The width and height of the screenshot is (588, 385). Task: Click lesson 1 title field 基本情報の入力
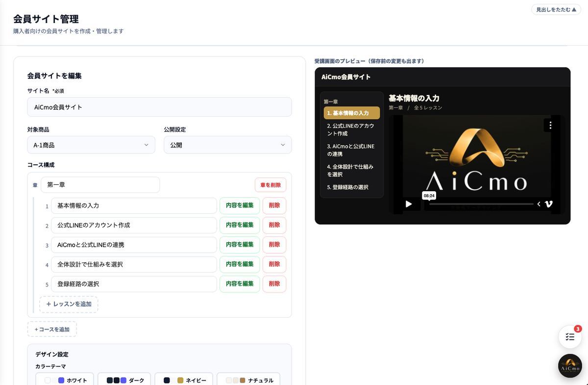click(134, 205)
